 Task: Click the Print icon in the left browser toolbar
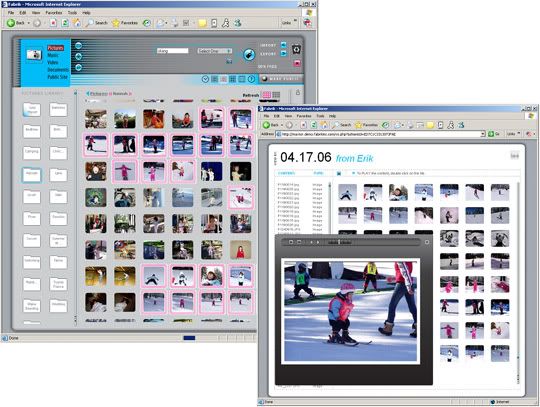[175, 23]
